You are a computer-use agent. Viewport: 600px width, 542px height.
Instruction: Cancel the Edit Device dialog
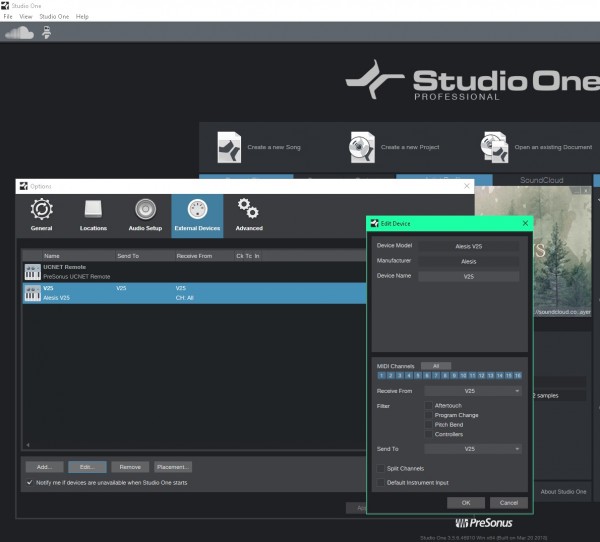click(x=509, y=503)
